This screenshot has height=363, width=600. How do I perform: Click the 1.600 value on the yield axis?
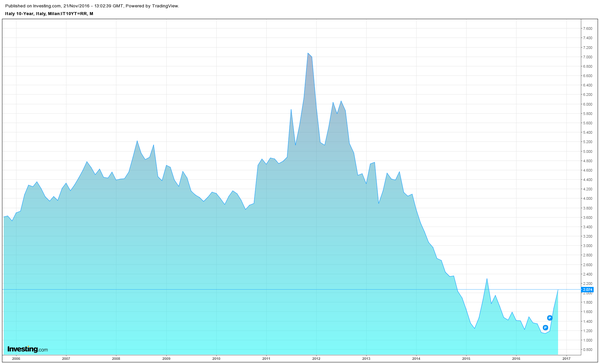[x=588, y=312]
